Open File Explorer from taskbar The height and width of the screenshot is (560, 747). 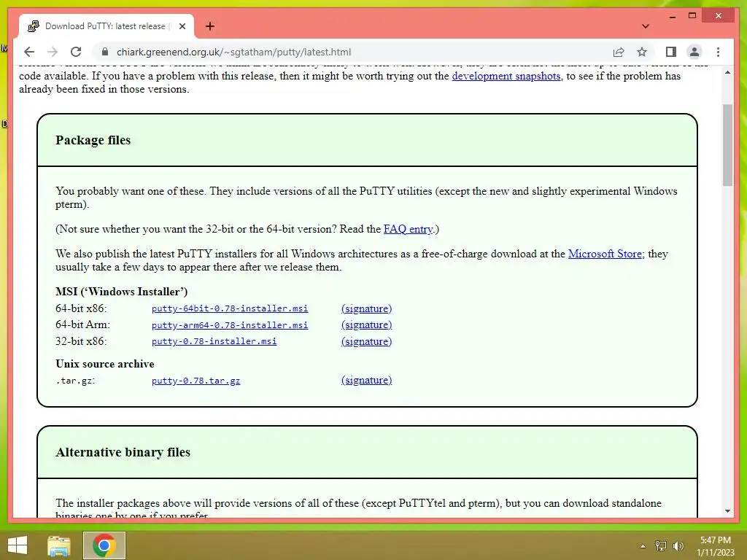pyautogui.click(x=58, y=545)
